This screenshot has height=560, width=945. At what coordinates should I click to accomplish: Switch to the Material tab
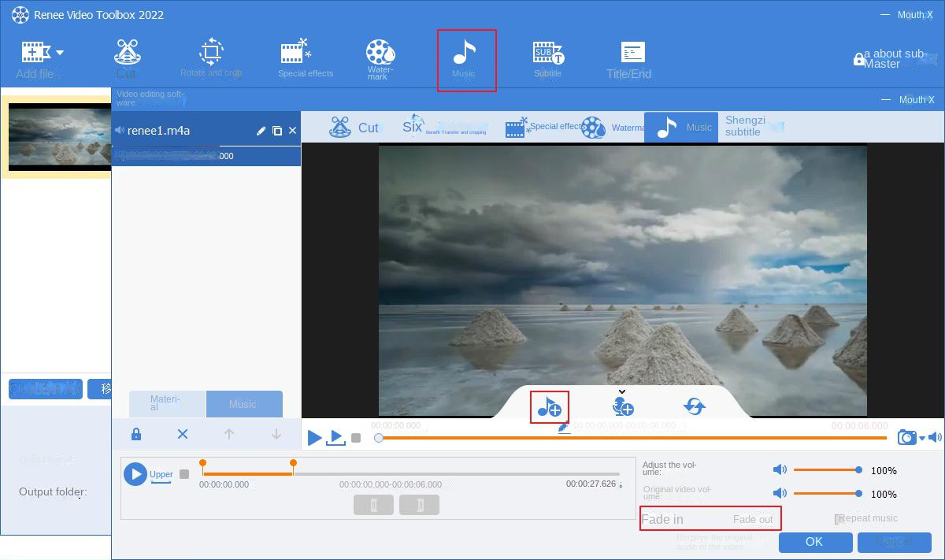pyautogui.click(x=166, y=403)
